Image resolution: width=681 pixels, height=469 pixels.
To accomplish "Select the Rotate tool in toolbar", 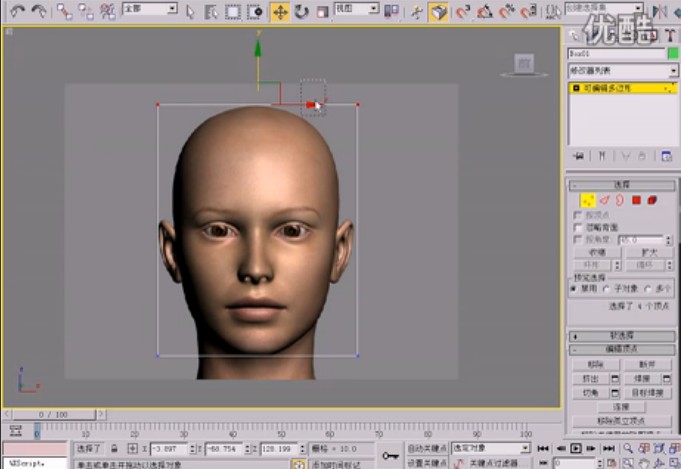I will point(301,12).
